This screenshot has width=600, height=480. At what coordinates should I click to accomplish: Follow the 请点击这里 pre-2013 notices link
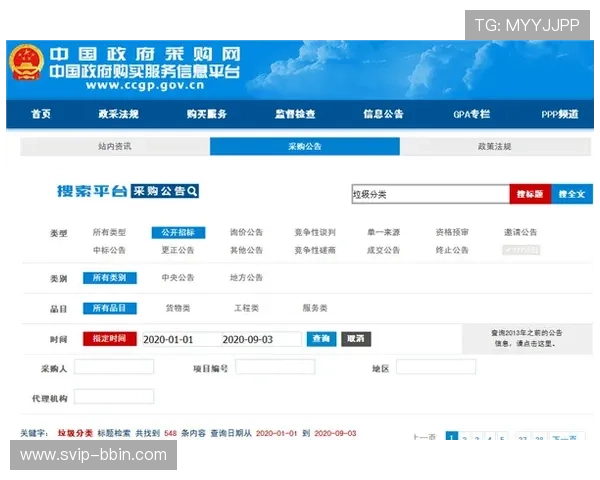point(535,344)
